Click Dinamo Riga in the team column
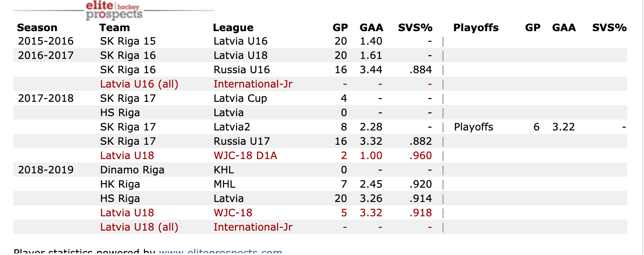The width and height of the screenshot is (644, 255). (132, 170)
